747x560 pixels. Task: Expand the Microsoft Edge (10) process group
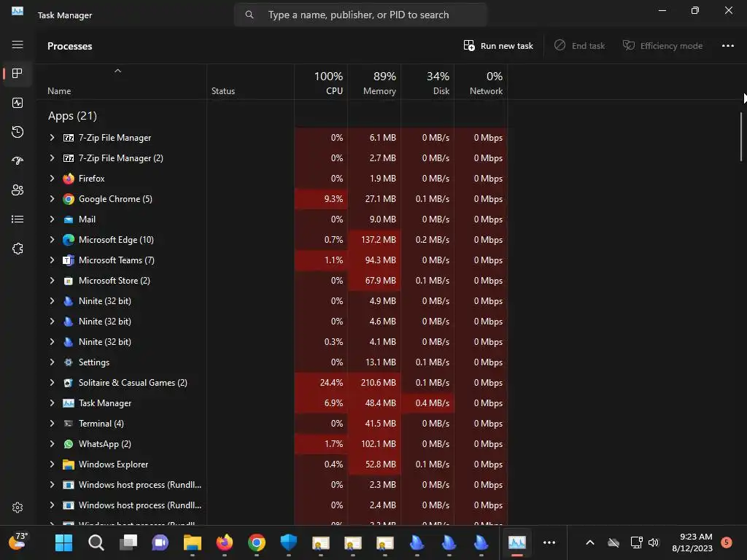click(52, 240)
